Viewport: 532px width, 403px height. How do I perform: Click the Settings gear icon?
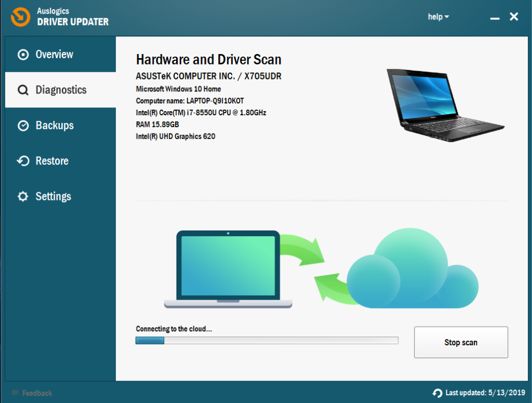pyautogui.click(x=23, y=197)
